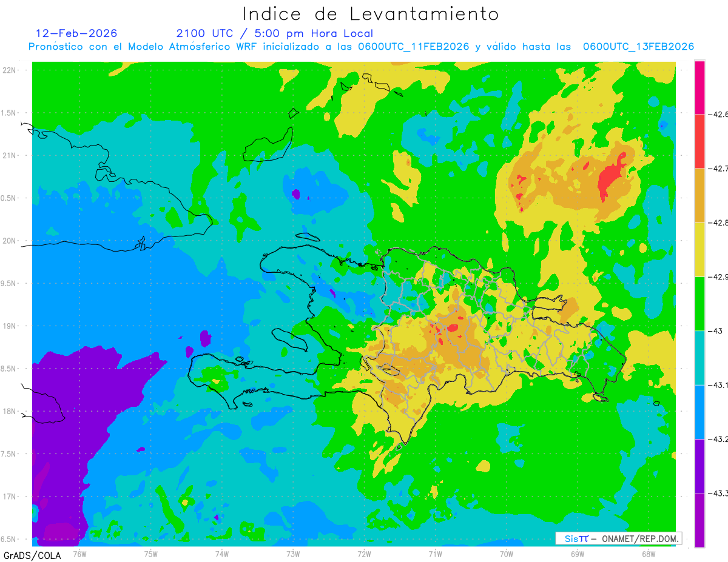
Task: Click the orange legend swatch below -42.7
Action: click(699, 195)
